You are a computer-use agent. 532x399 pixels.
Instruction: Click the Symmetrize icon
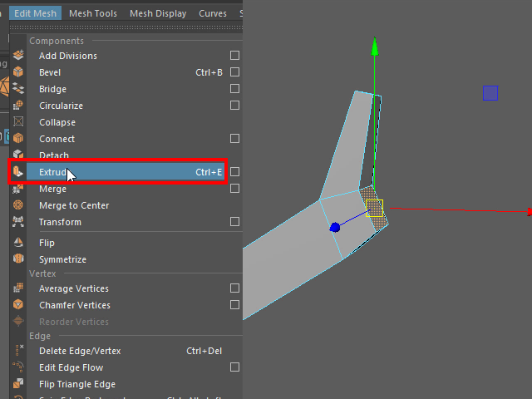(18, 259)
